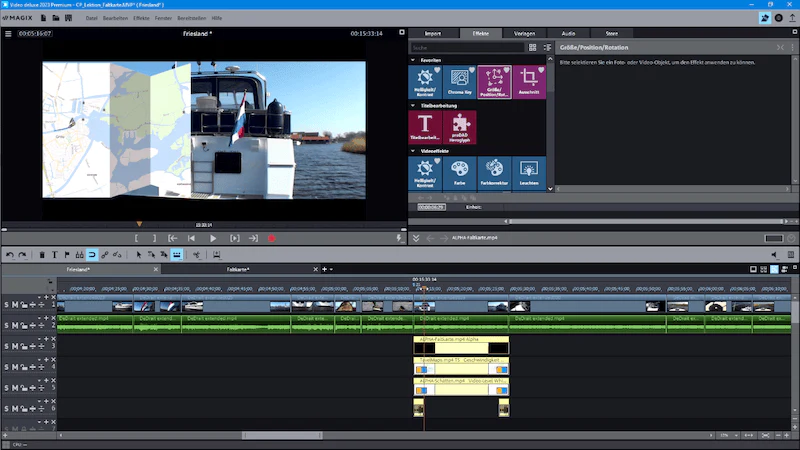This screenshot has height=450, width=800.
Task: Open the Store tab
Action: tap(612, 33)
